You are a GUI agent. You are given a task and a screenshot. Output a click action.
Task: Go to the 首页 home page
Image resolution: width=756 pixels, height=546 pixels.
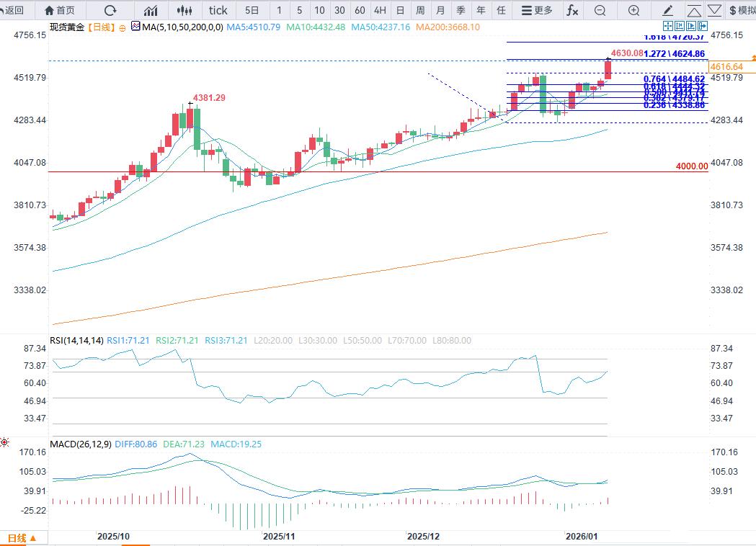(x=59, y=10)
